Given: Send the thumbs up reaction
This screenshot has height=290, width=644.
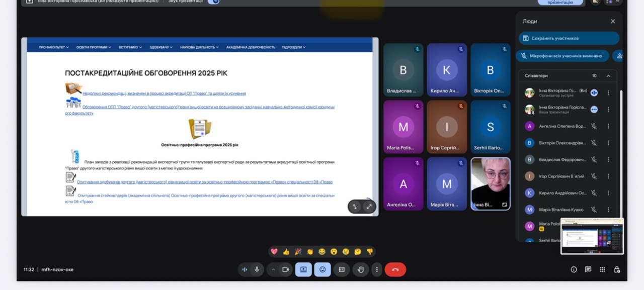Looking at the screenshot, I should tap(286, 252).
